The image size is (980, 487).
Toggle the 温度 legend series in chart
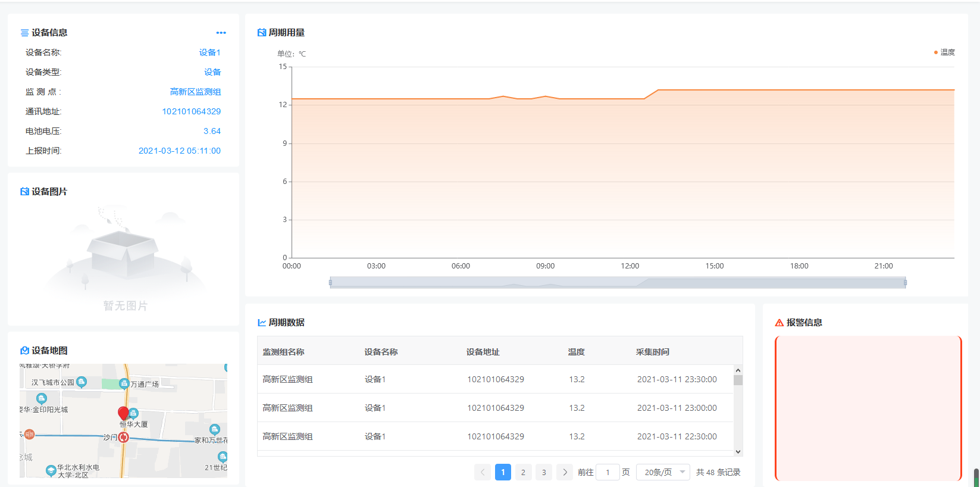pyautogui.click(x=944, y=52)
